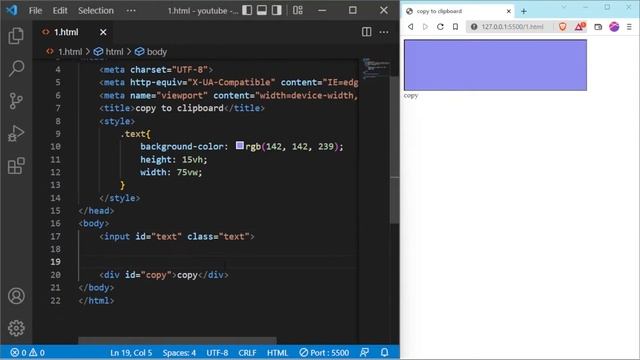Viewport: 640px width, 360px height.
Task: Open the File menu
Action: pyautogui.click(x=35, y=10)
